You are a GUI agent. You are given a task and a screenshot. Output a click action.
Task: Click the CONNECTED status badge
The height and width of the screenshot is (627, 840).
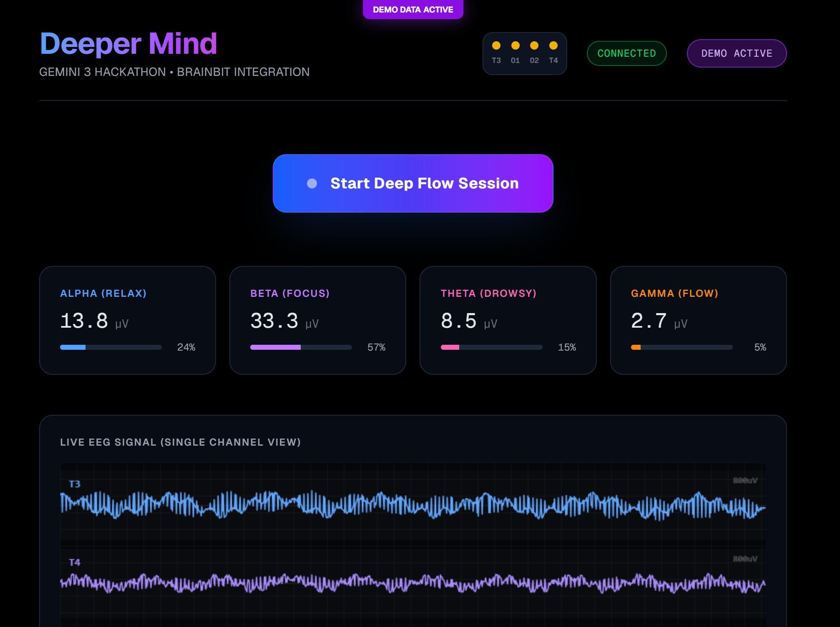click(626, 53)
